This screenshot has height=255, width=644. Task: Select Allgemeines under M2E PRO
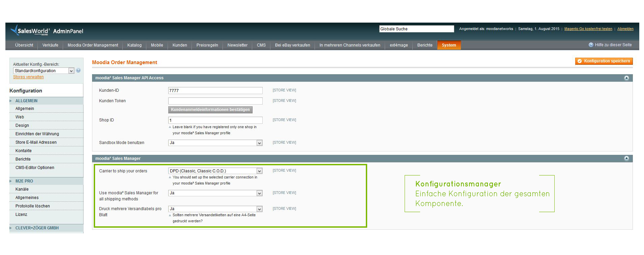point(46,198)
